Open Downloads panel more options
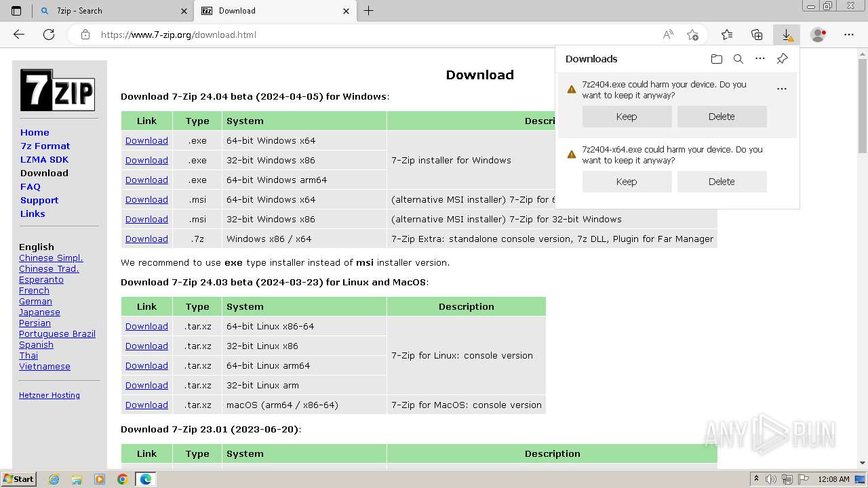 coord(760,59)
